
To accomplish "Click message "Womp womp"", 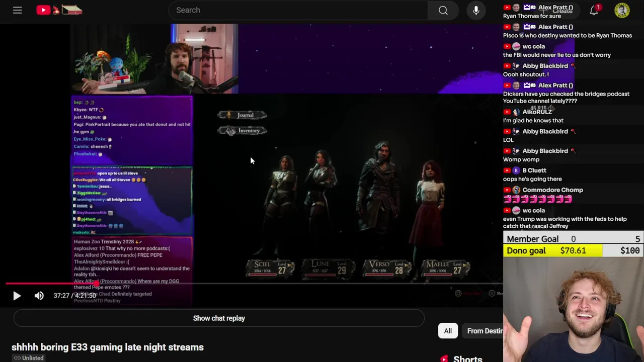I will (x=521, y=159).
